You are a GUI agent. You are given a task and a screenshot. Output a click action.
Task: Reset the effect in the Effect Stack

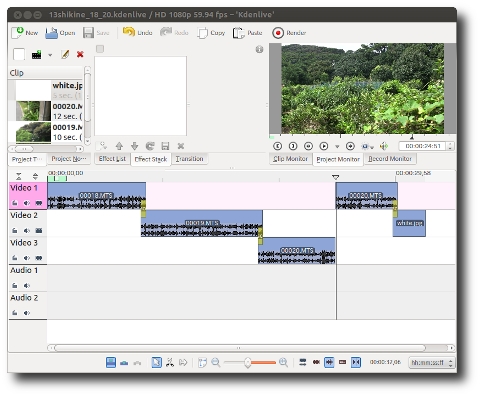click(x=150, y=146)
